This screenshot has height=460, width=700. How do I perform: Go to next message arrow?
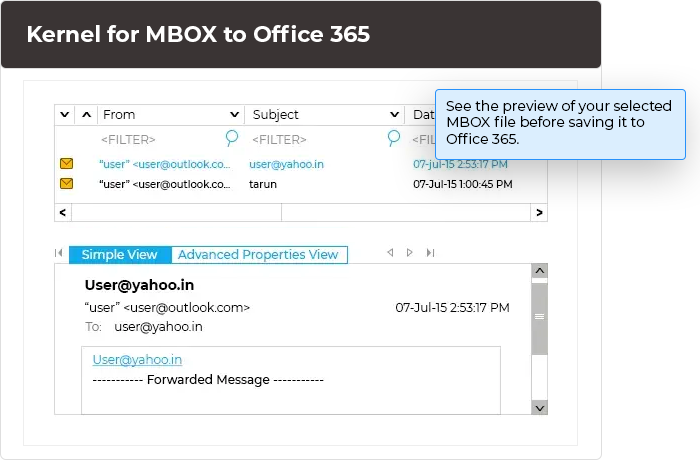tap(409, 253)
